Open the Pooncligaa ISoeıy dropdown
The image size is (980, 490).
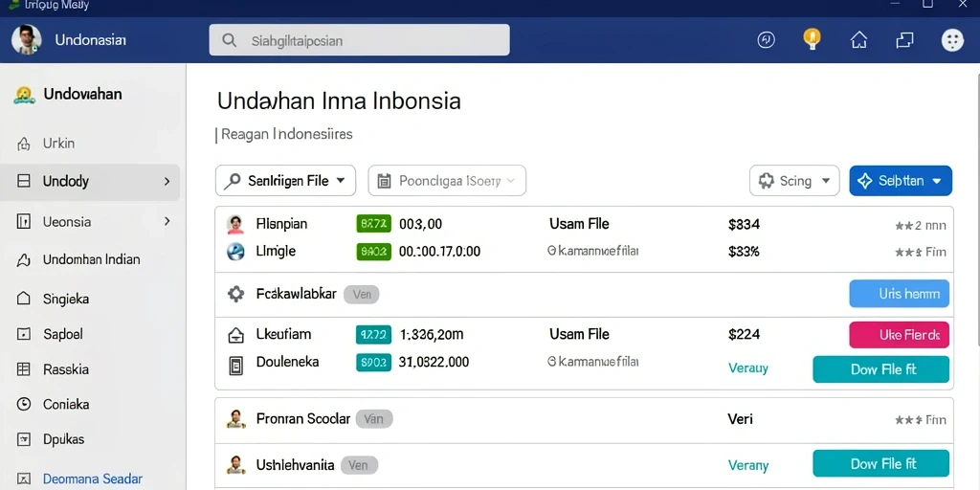[x=447, y=181]
